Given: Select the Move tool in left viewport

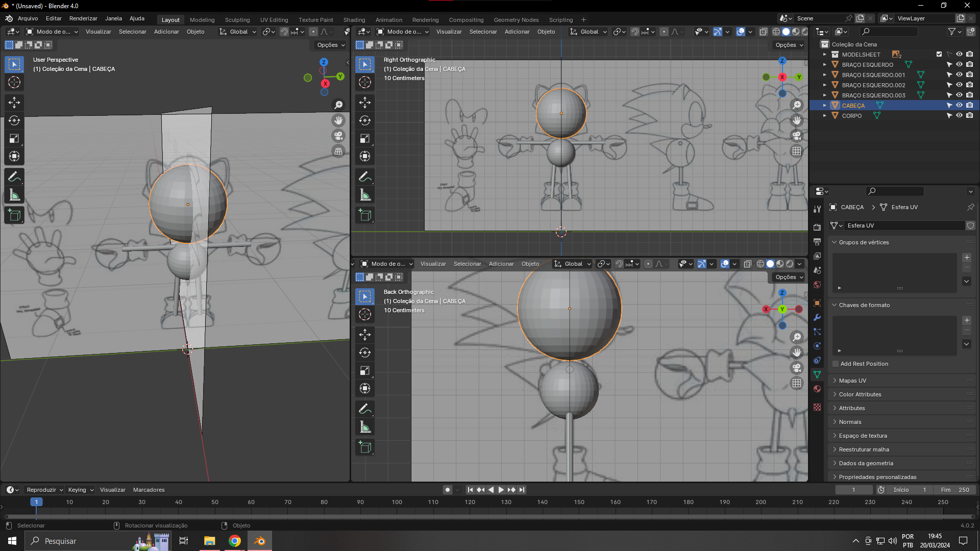Looking at the screenshot, I should click(x=14, y=103).
